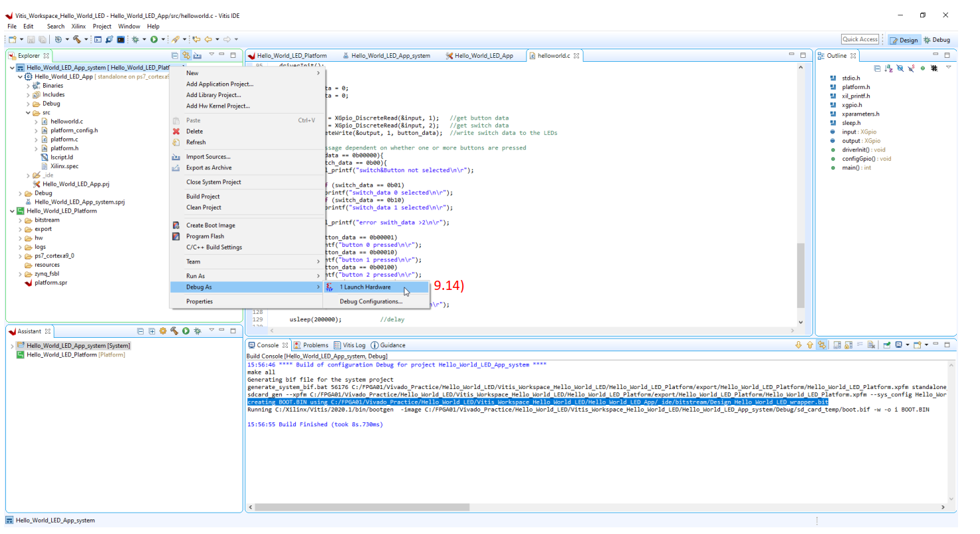Switch to the Hello_World_LED_Platform editor tab

tap(287, 56)
